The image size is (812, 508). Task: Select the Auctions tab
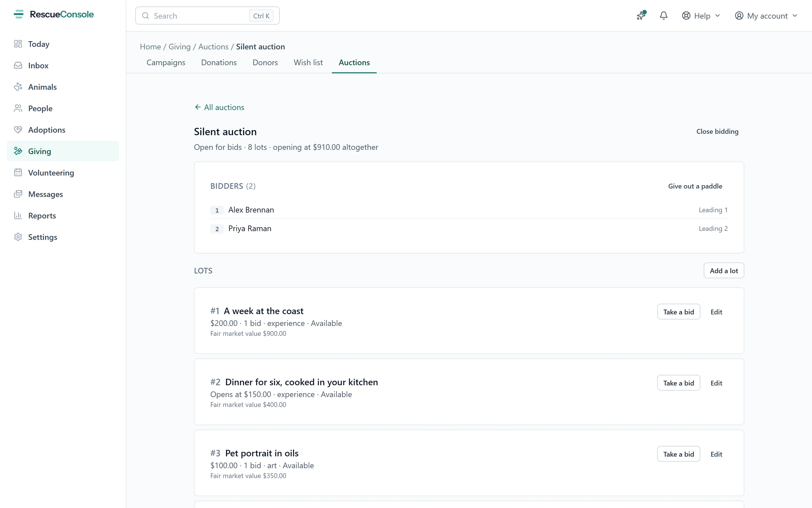point(354,62)
